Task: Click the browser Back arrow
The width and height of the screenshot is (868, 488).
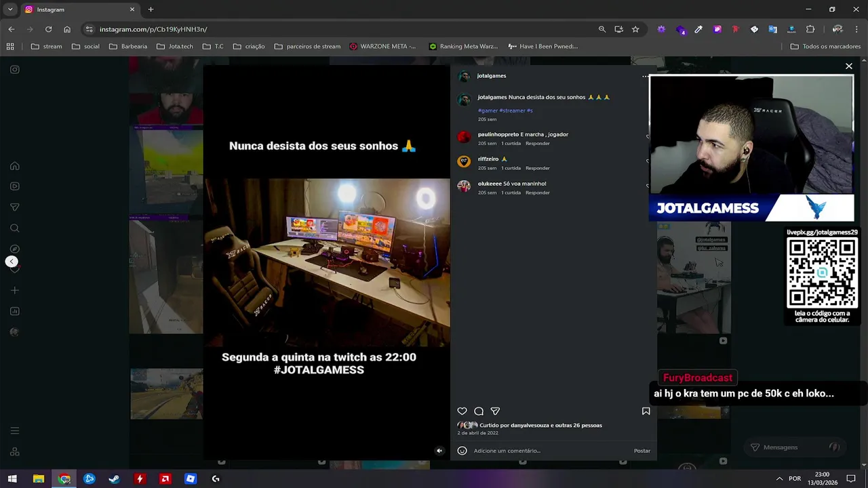Action: [x=12, y=29]
